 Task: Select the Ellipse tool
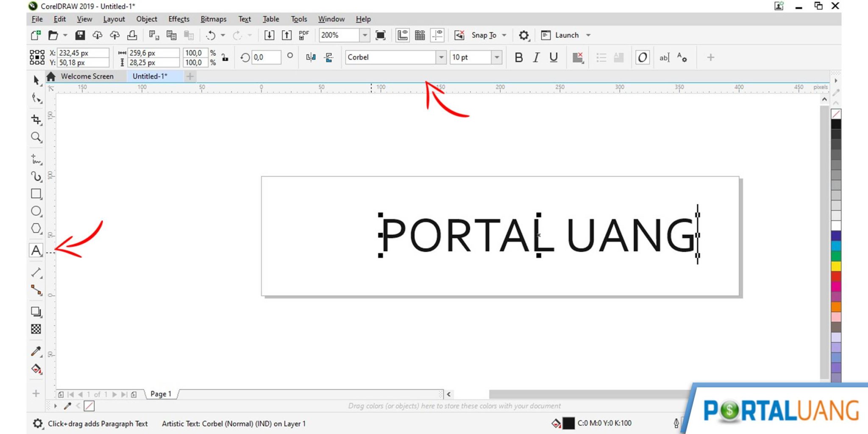(x=36, y=211)
